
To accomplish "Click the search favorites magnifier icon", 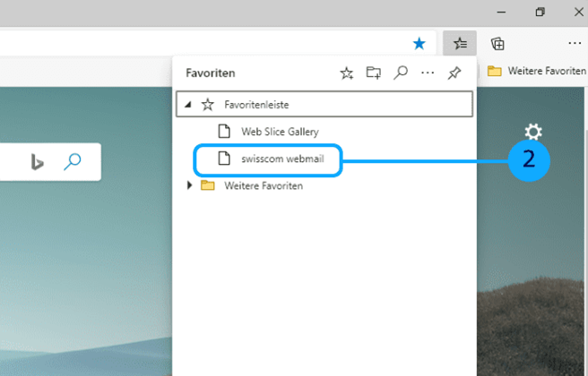I will point(401,73).
